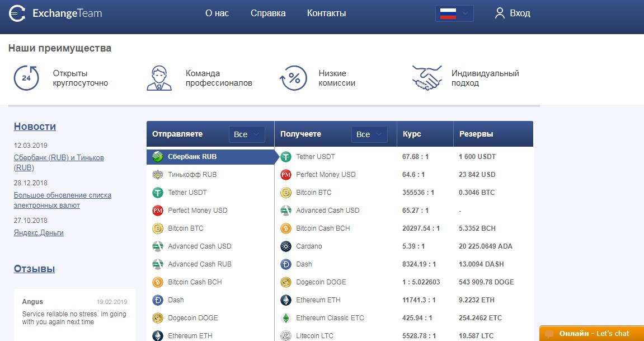This screenshot has width=644, height=341.
Task: Click the user icon next to Вход
Action: (500, 13)
